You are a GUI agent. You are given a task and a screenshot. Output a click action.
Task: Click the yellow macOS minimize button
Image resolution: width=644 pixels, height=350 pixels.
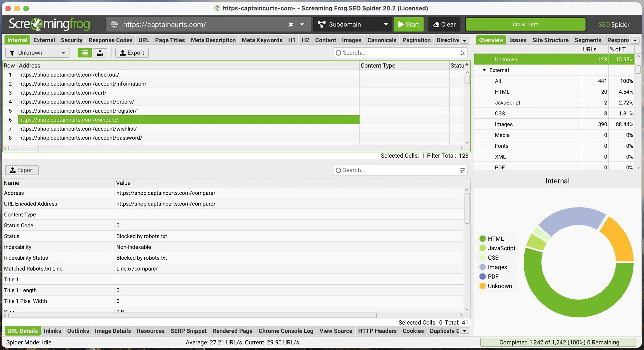[x=17, y=9]
